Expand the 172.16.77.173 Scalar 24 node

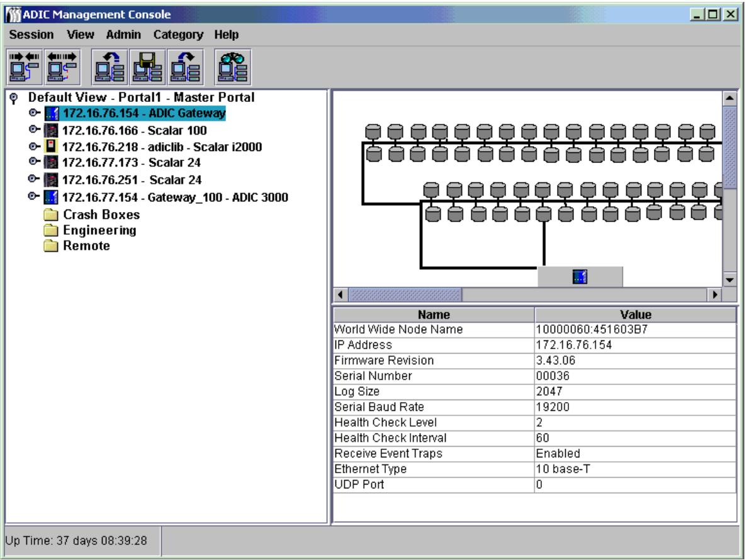[x=34, y=161]
